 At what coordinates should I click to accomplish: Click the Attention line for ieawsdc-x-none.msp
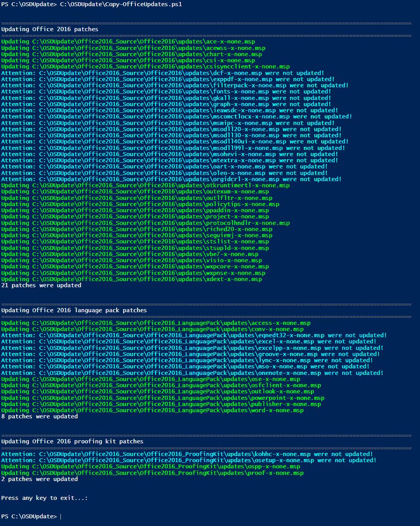tap(170, 110)
